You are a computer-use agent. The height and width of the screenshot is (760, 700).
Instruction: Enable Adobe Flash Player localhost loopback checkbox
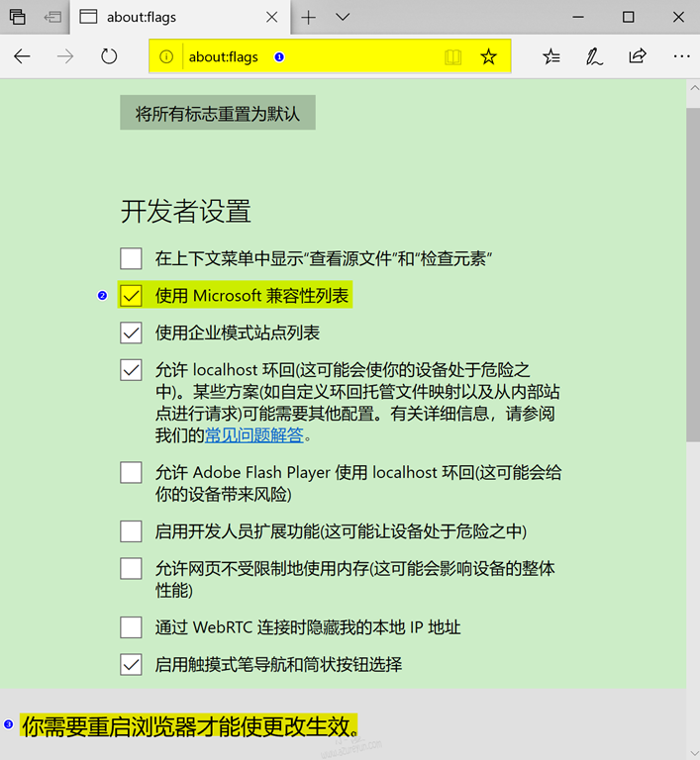[x=131, y=473]
